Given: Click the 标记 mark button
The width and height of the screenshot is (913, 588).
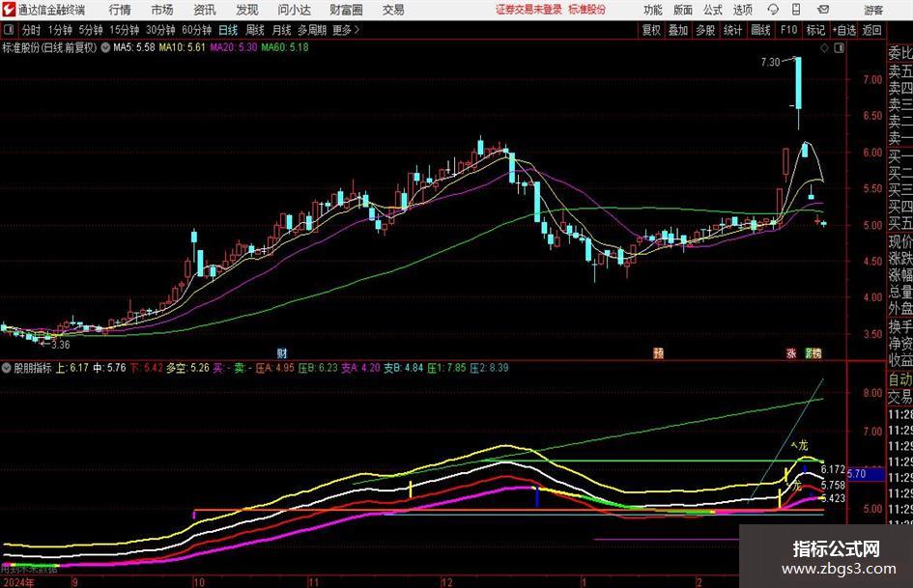Looking at the screenshot, I should pyautogui.click(x=815, y=30).
